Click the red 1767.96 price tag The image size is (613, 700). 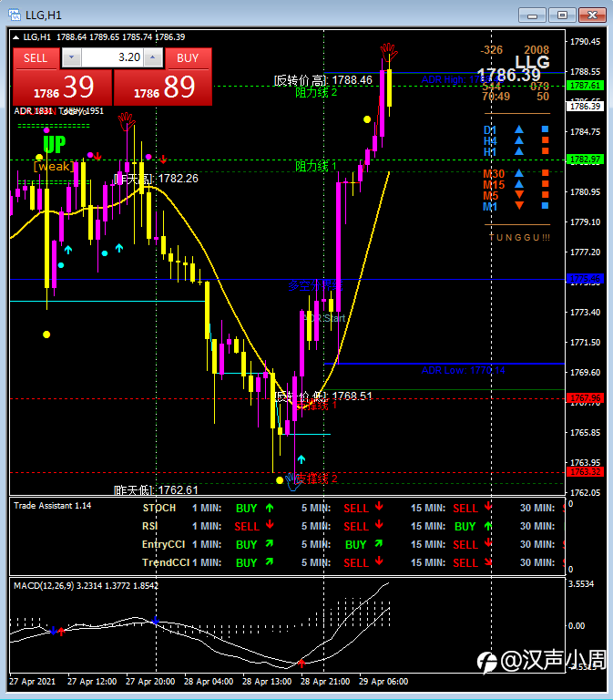tap(585, 397)
